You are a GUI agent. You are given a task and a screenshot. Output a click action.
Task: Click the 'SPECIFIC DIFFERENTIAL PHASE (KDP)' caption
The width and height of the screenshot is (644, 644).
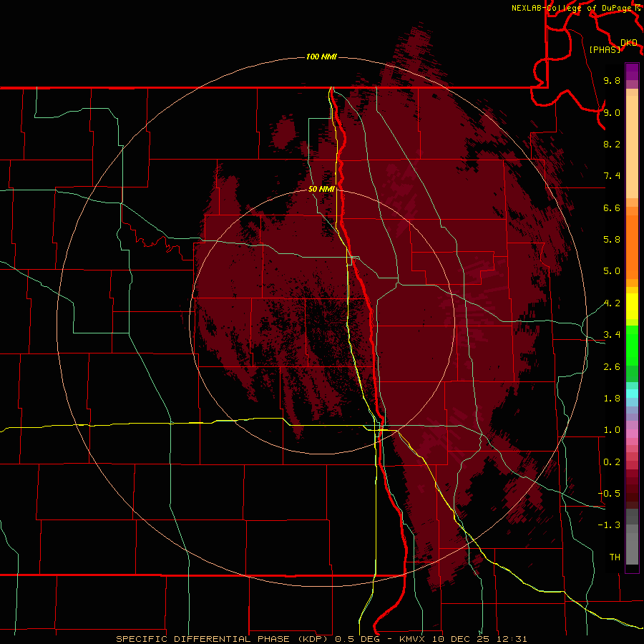221,639
